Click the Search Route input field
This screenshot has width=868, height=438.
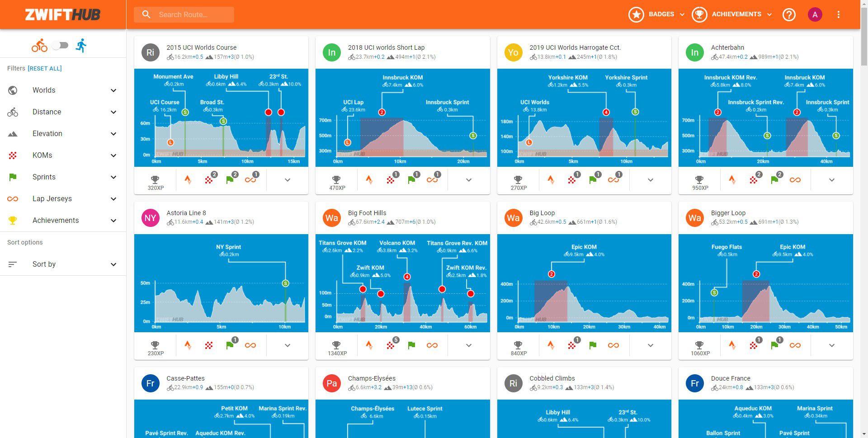pos(190,14)
